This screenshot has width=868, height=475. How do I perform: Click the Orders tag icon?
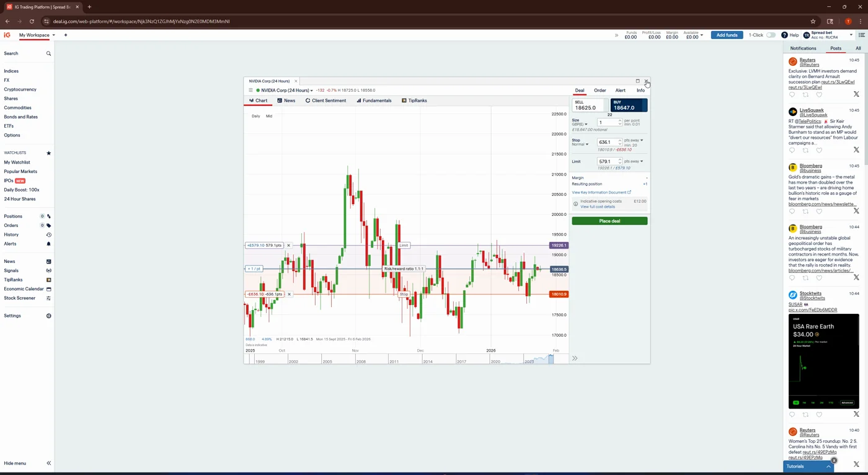[48, 226]
